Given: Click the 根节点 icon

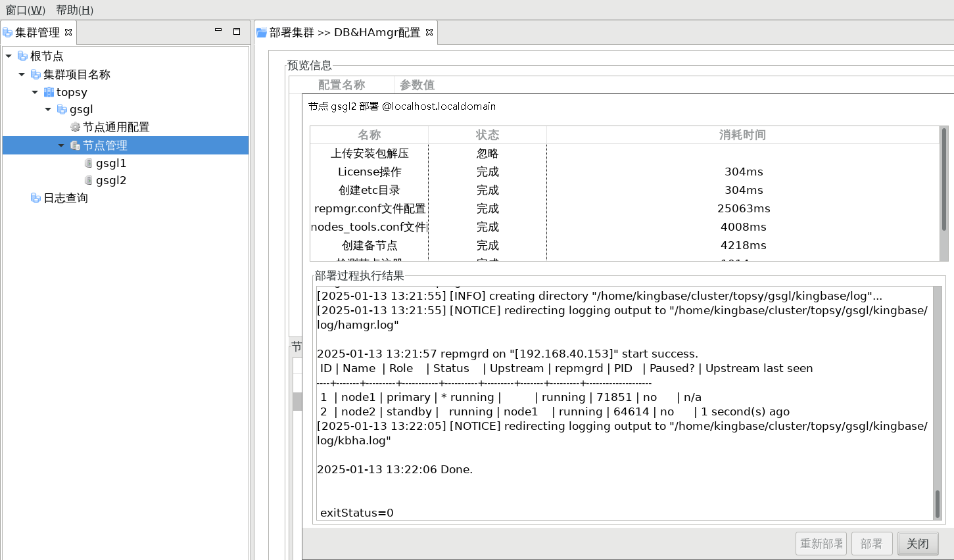Looking at the screenshot, I should point(22,56).
